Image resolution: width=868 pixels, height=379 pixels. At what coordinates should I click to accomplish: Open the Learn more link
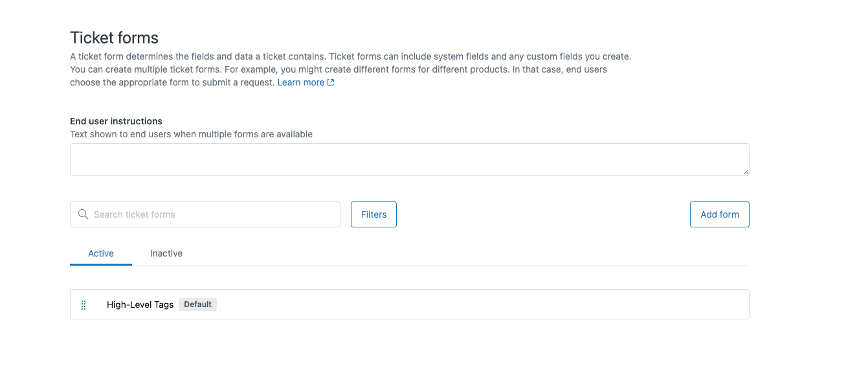[x=300, y=83]
